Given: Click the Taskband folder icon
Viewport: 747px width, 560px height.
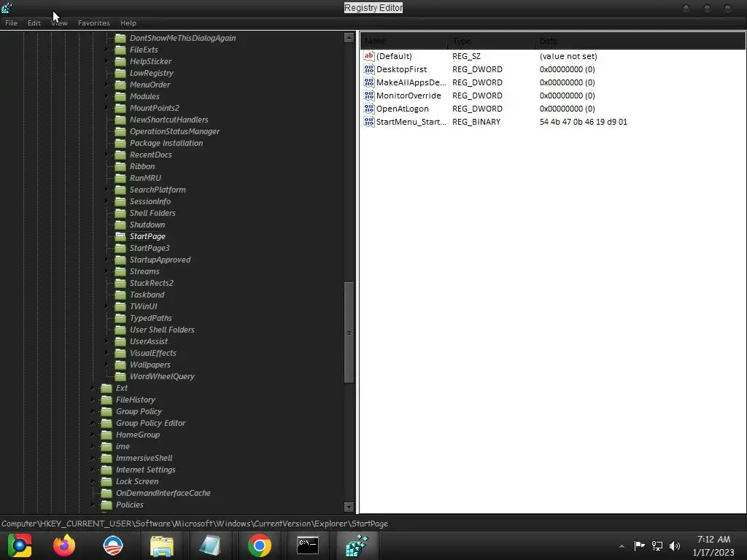Looking at the screenshot, I should [120, 295].
